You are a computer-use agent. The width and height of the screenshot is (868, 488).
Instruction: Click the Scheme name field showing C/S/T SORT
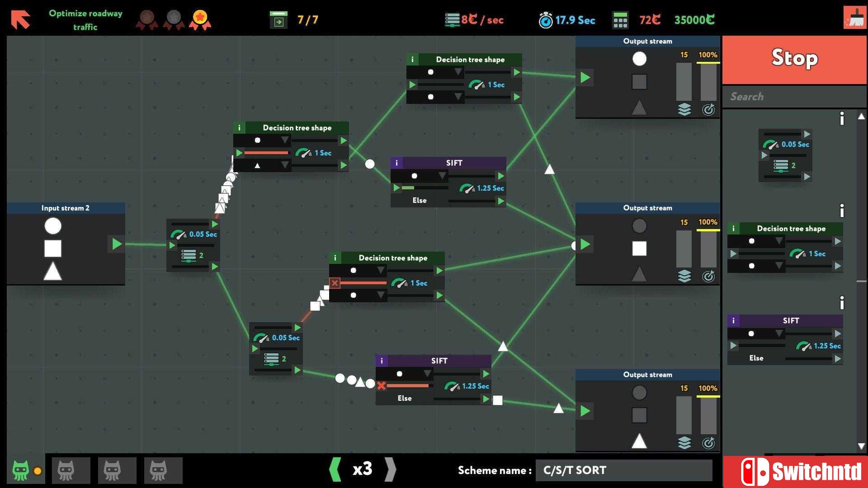623,470
